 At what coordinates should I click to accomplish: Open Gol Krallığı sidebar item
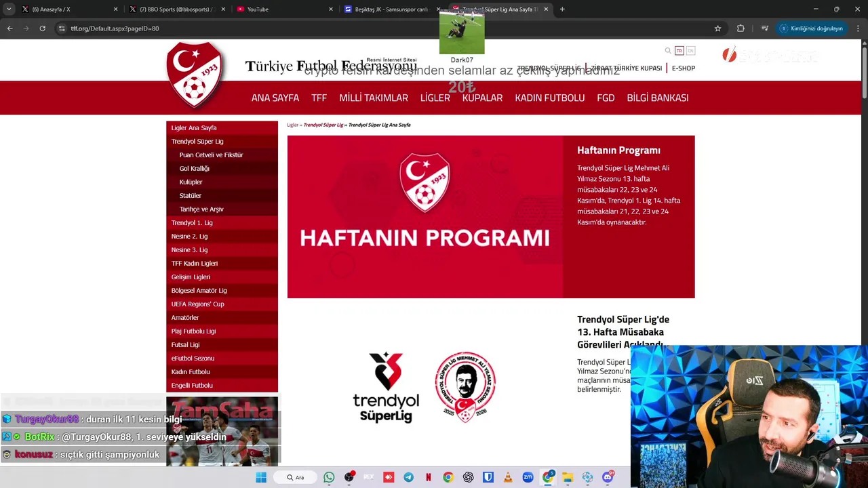(222, 168)
